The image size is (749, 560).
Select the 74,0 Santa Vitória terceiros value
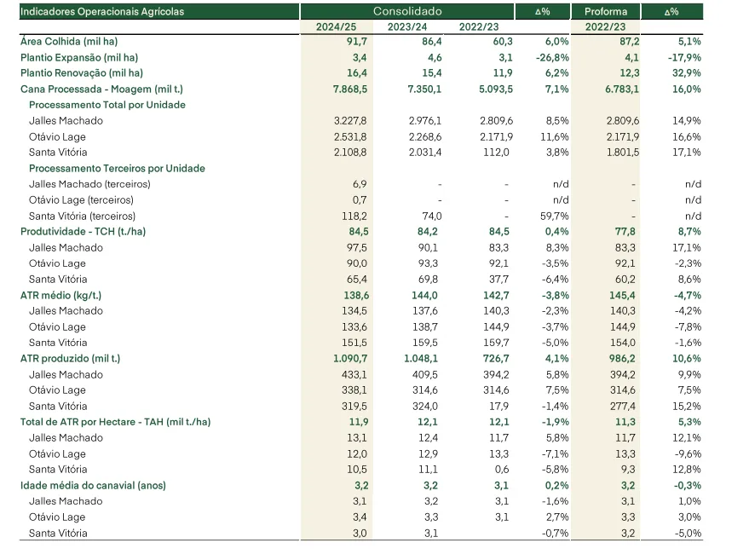tap(432, 216)
